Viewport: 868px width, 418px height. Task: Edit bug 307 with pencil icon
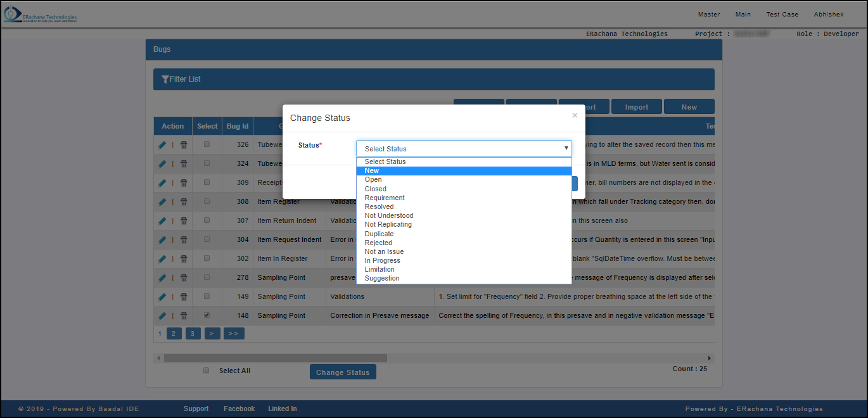tap(162, 221)
